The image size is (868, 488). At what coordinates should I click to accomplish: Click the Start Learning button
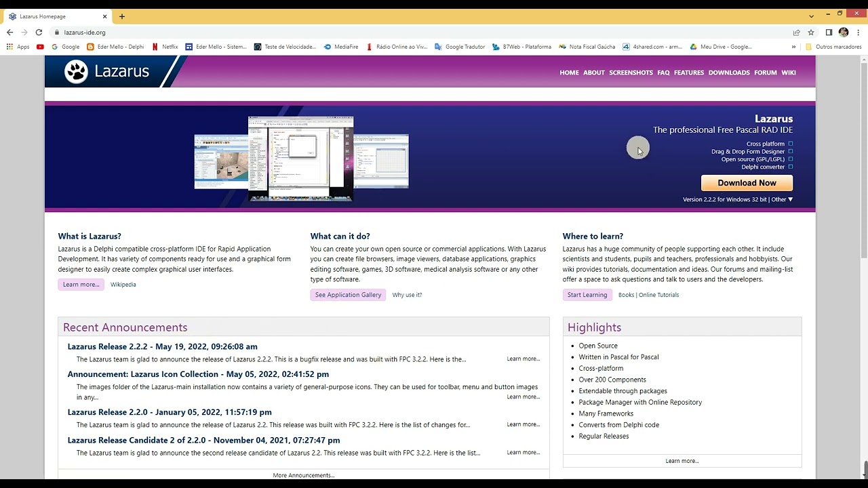click(587, 295)
